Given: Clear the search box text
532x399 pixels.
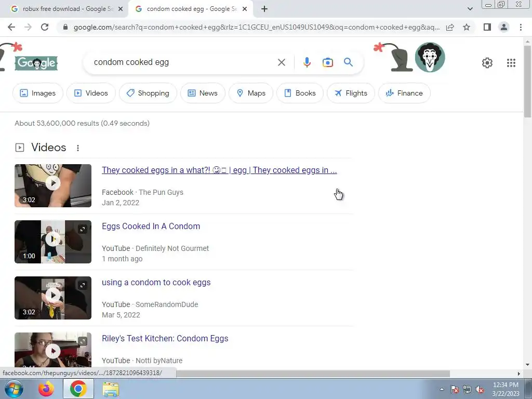Looking at the screenshot, I should pos(281,62).
